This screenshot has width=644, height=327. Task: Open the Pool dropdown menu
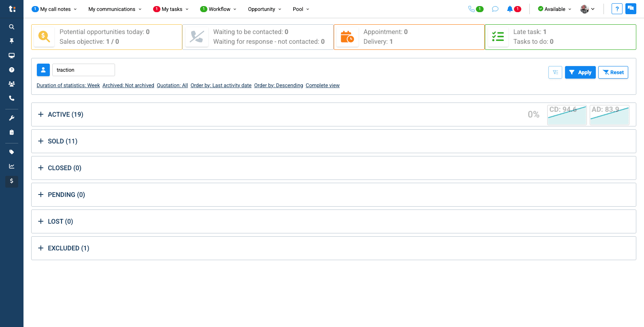(301, 9)
